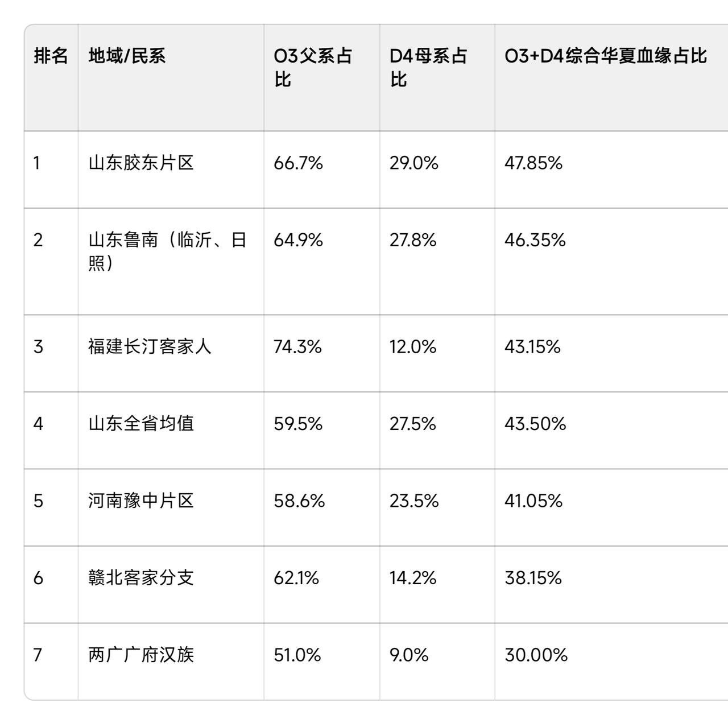Screen dimensions: 728x715
Task: Click the 27.8% D4 value
Action: point(412,240)
